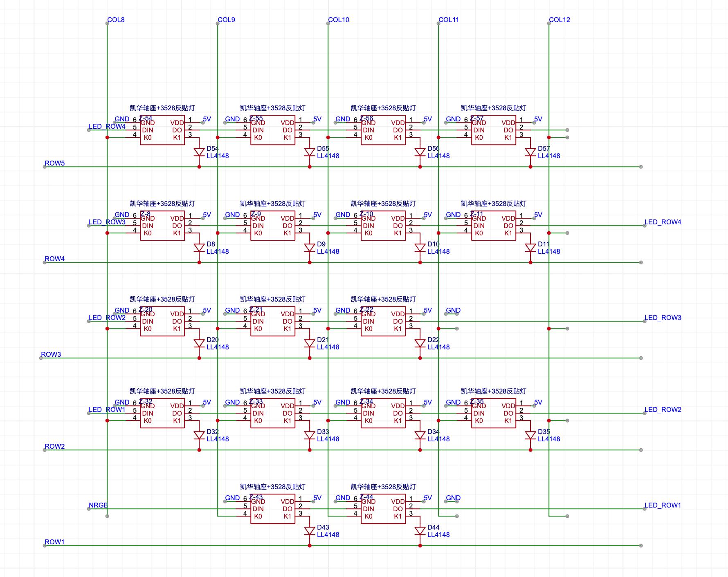This screenshot has height=577, width=728.
Task: Select the COL9 net label
Action: click(226, 20)
